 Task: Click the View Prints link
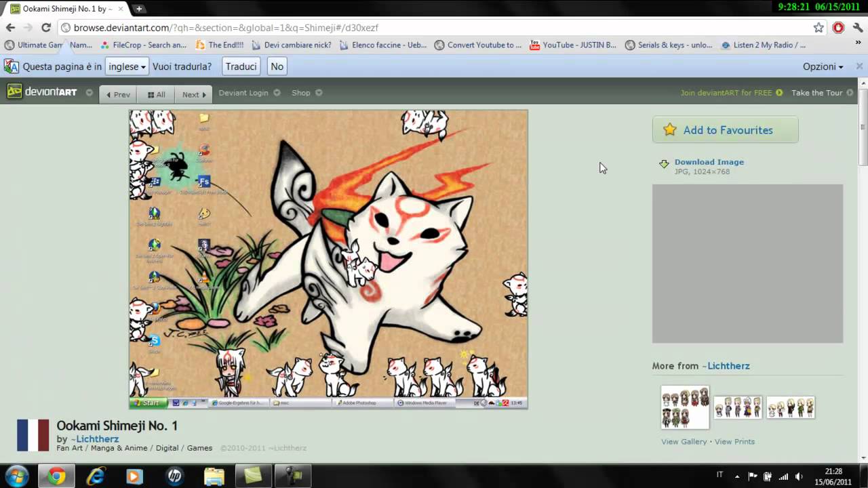734,441
